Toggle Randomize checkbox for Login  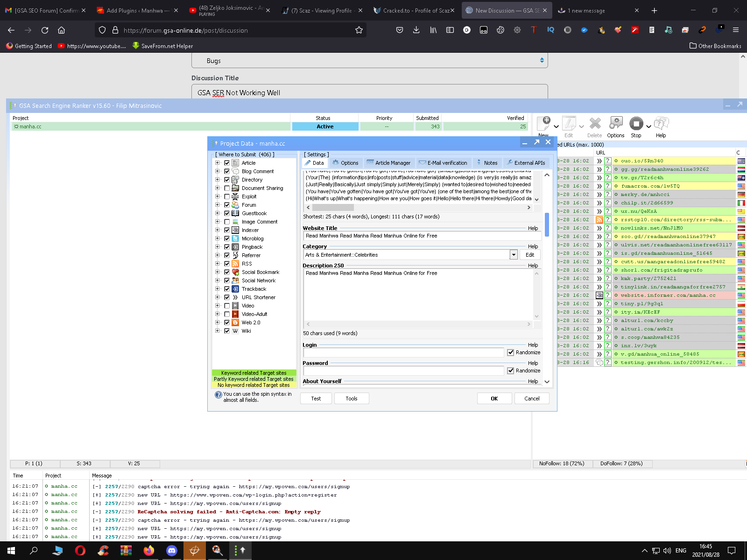[x=511, y=352]
